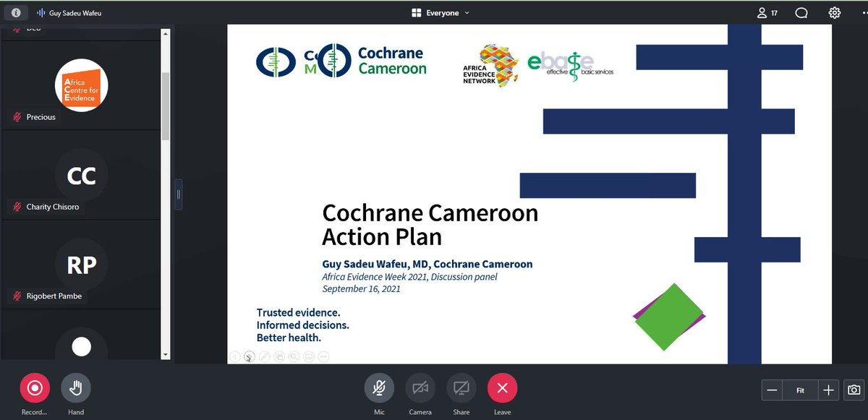Go to next slide in slideshow controls
868x420 pixels.
click(x=250, y=356)
